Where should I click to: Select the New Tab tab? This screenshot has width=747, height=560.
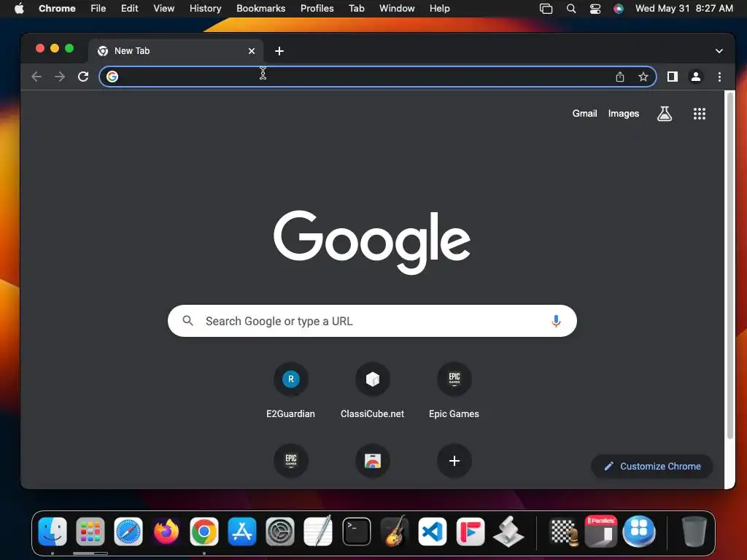pyautogui.click(x=175, y=51)
